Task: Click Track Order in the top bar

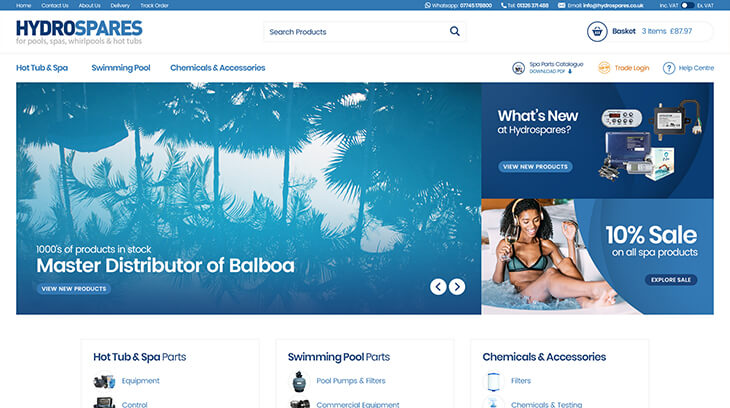Action: [154, 6]
